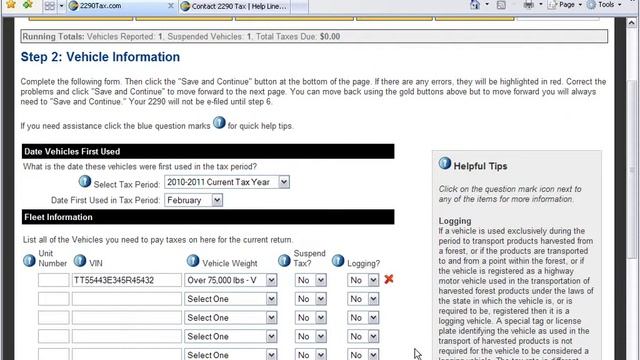Click Unit Number field for first vehicle
The width and height of the screenshot is (640, 360).
point(53,280)
